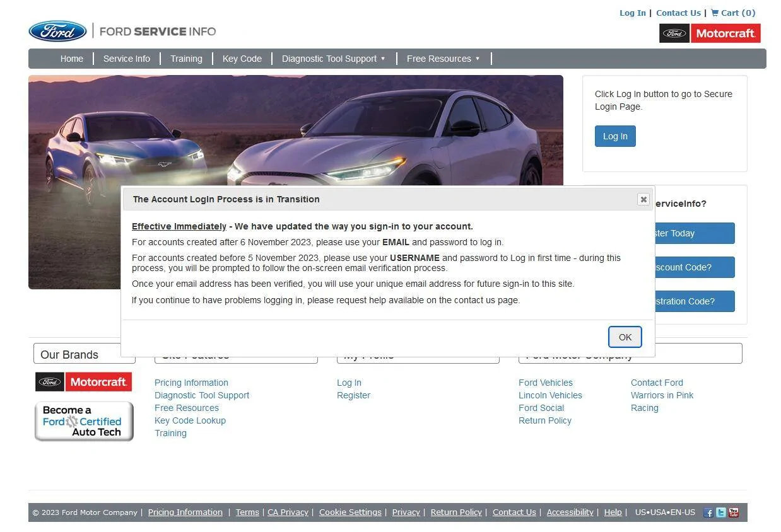Image resolution: width=781 pixels, height=532 pixels.
Task: Open the Key Code Lookup link
Action: tap(190, 420)
